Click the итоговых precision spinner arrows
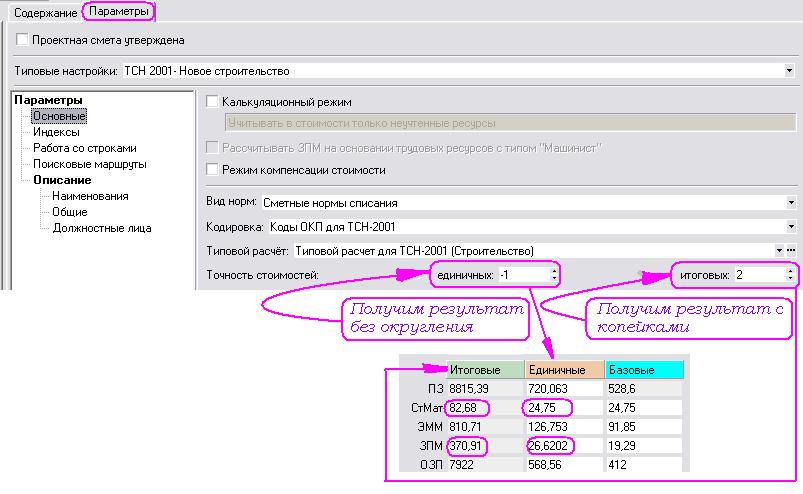 coord(791,274)
